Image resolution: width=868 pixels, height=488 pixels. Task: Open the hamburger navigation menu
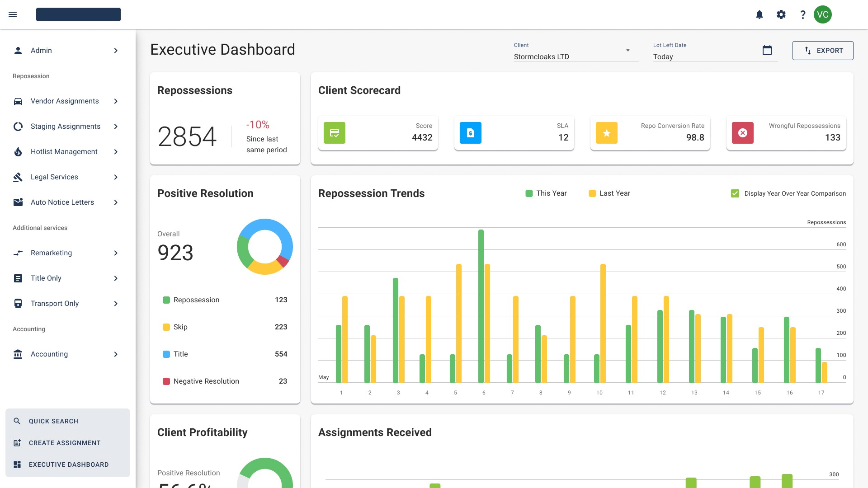click(13, 14)
